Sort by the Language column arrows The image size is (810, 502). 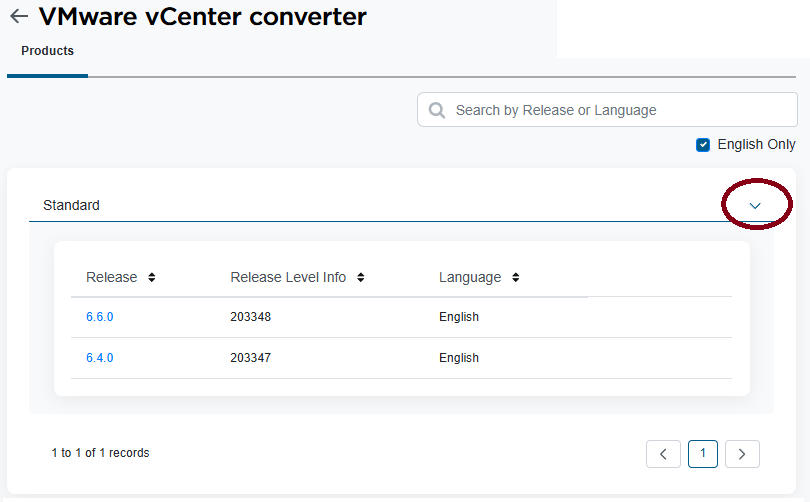pyautogui.click(x=516, y=277)
